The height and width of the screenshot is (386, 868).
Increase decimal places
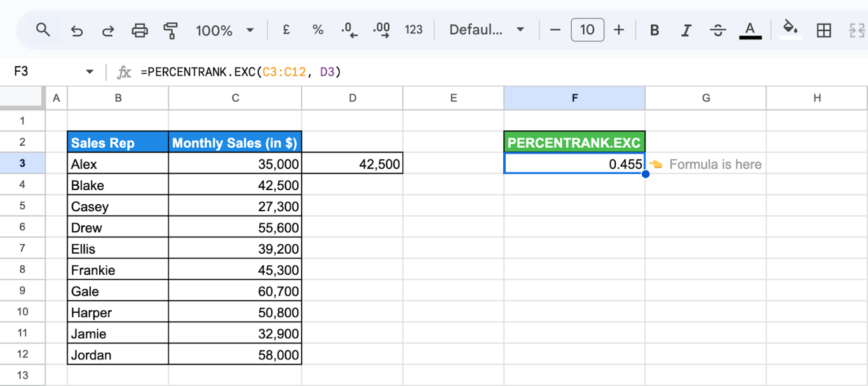pyautogui.click(x=381, y=30)
